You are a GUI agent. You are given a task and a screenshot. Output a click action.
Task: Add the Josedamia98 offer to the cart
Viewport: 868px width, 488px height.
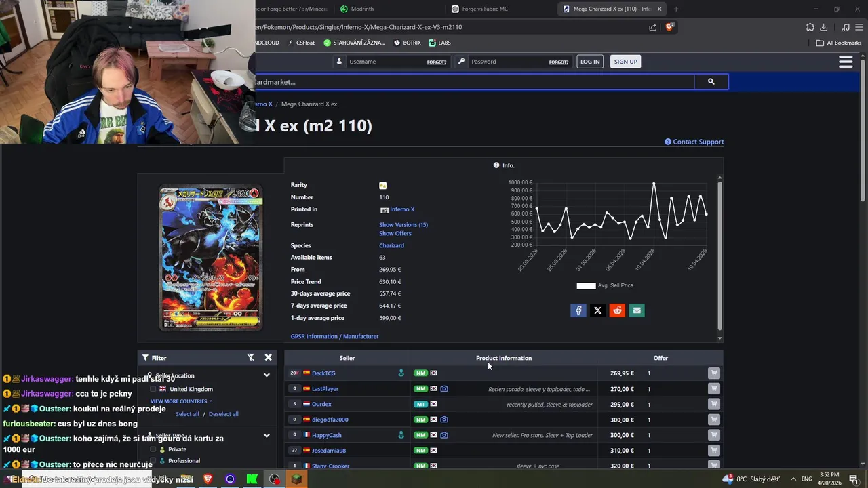713,451
